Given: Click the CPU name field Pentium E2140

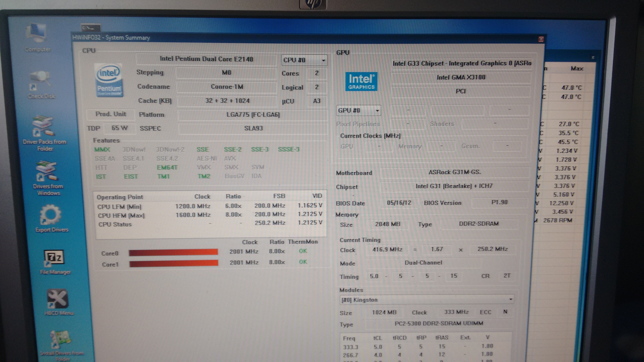Looking at the screenshot, I should coord(206,59).
